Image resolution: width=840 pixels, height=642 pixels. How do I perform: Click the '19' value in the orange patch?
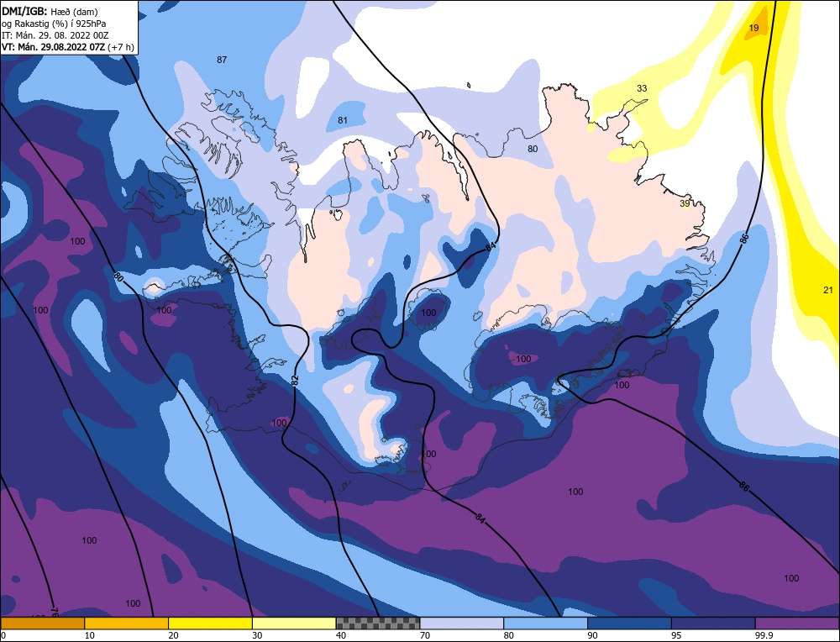753,28
